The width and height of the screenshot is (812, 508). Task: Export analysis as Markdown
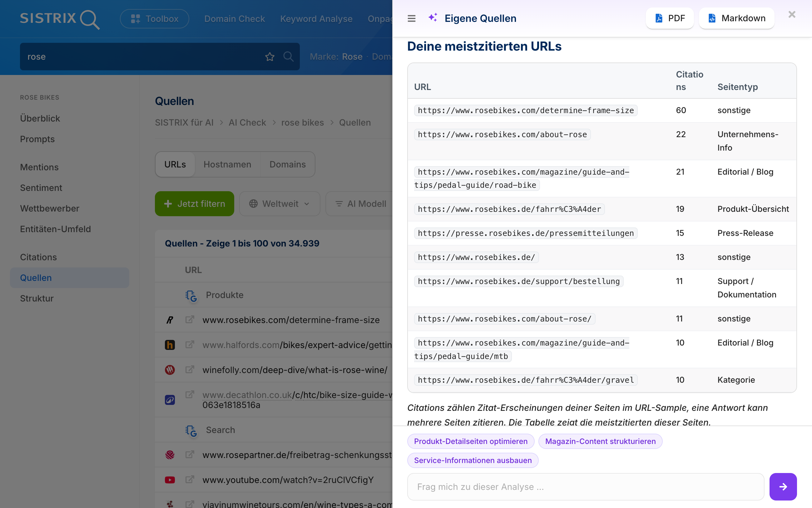coord(736,18)
